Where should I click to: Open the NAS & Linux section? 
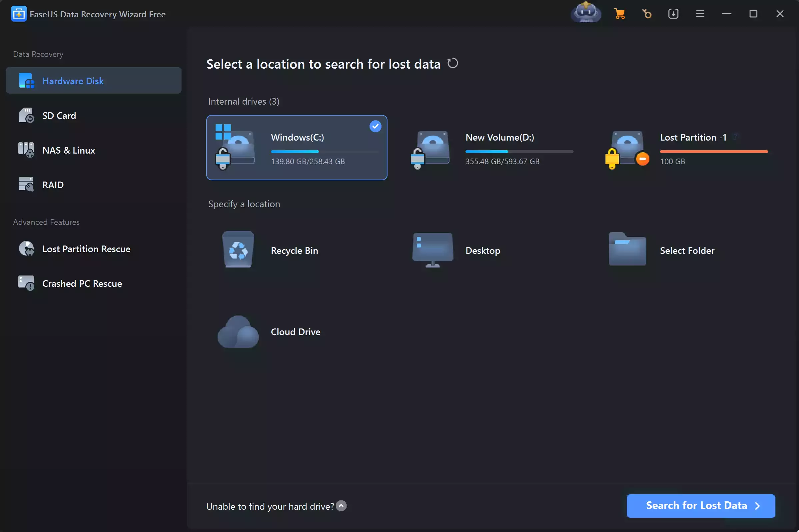pos(69,150)
